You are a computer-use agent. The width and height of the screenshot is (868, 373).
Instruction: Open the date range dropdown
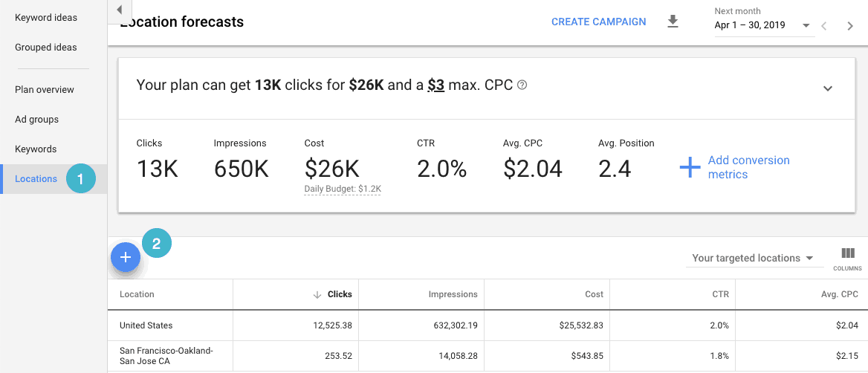point(763,25)
